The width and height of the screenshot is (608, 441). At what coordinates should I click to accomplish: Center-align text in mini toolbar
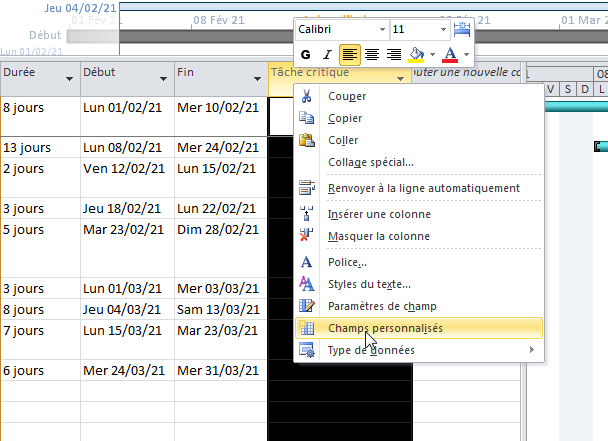pos(372,54)
